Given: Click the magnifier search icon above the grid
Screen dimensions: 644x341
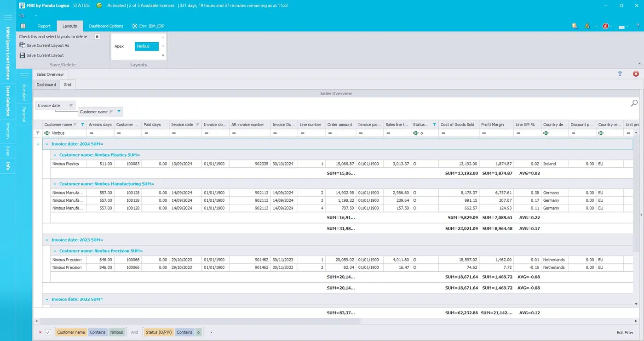Looking at the screenshot, I should [634, 103].
